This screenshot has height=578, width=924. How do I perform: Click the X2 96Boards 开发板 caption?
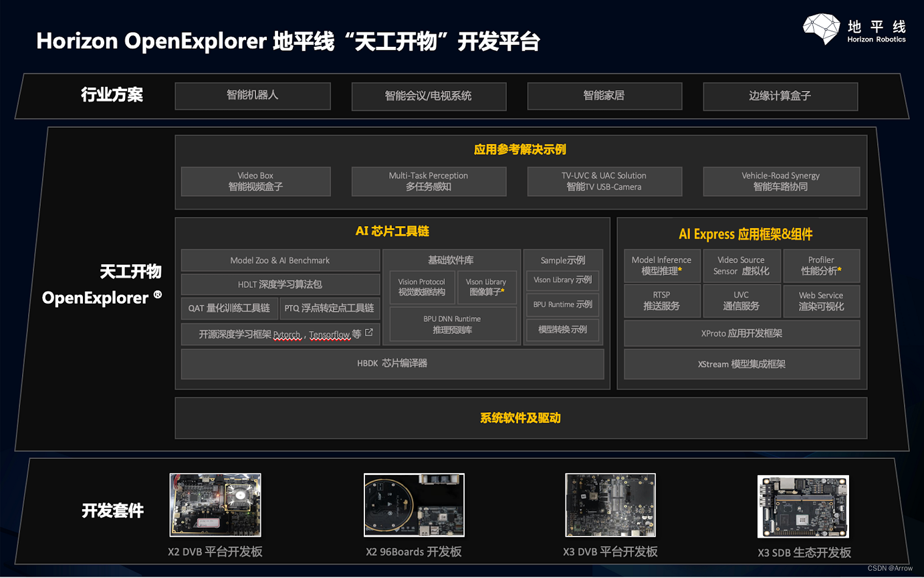point(414,553)
